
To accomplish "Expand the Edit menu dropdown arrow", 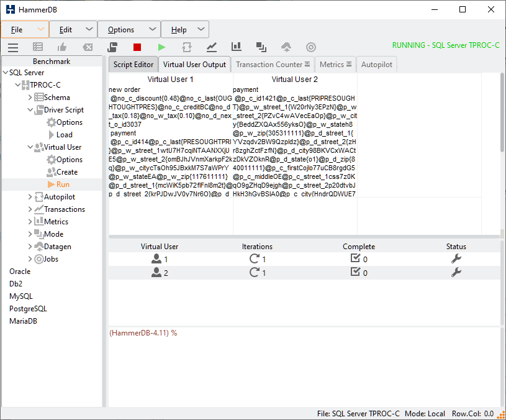I will pyautogui.click(x=89, y=29).
